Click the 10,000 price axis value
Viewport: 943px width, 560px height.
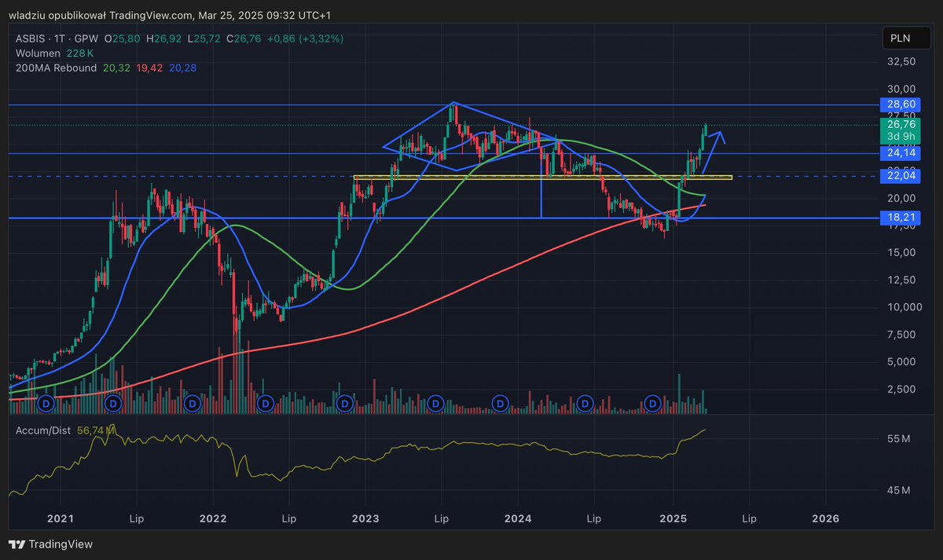coord(904,307)
